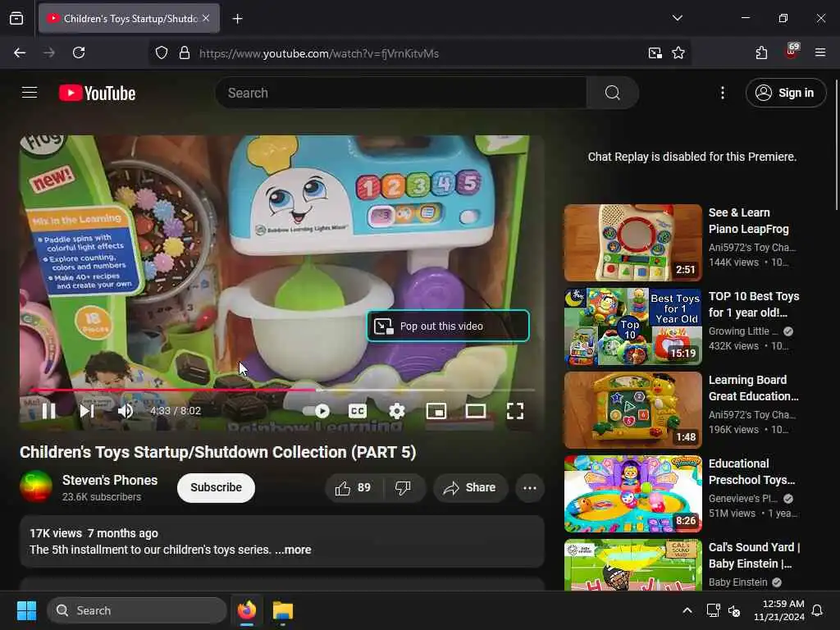Open the browser extensions puzzle icon

tap(761, 52)
